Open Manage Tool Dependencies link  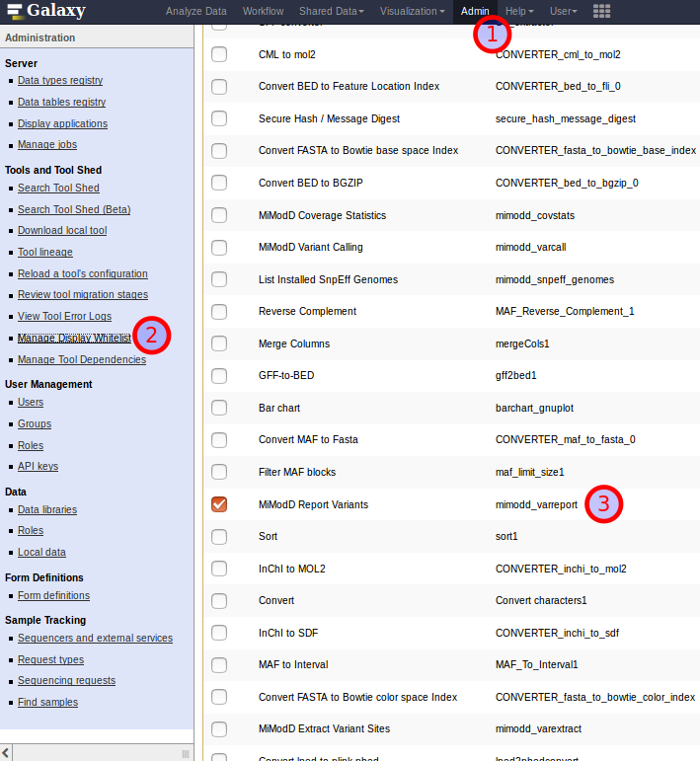[82, 359]
